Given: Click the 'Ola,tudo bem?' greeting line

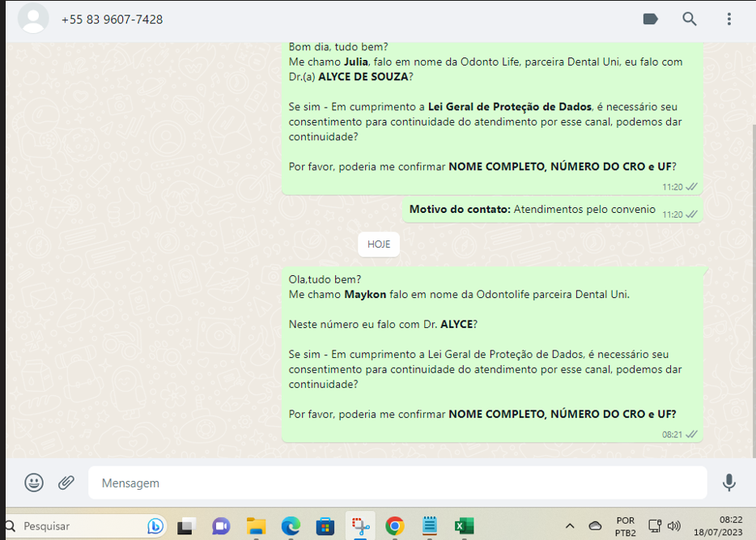Looking at the screenshot, I should coord(325,279).
